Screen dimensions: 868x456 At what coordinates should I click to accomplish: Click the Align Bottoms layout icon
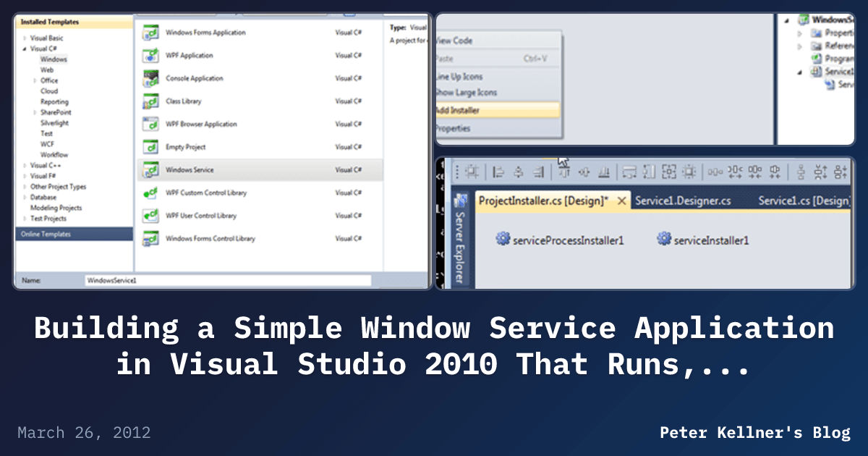point(603,172)
